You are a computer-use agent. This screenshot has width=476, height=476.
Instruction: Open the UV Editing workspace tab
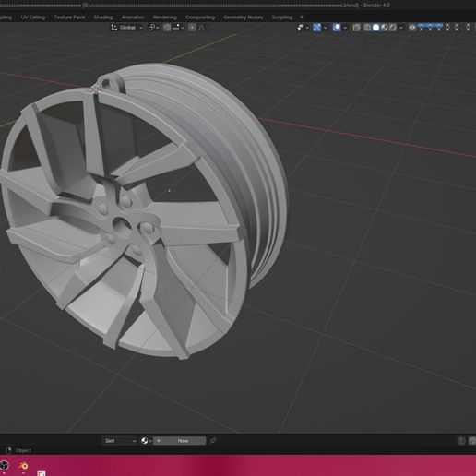[x=33, y=18]
